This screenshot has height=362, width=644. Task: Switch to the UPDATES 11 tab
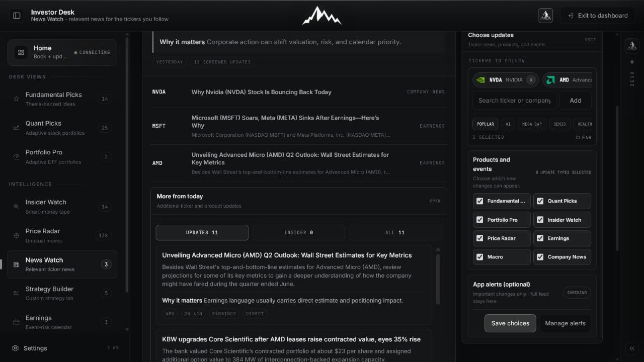[202, 232]
